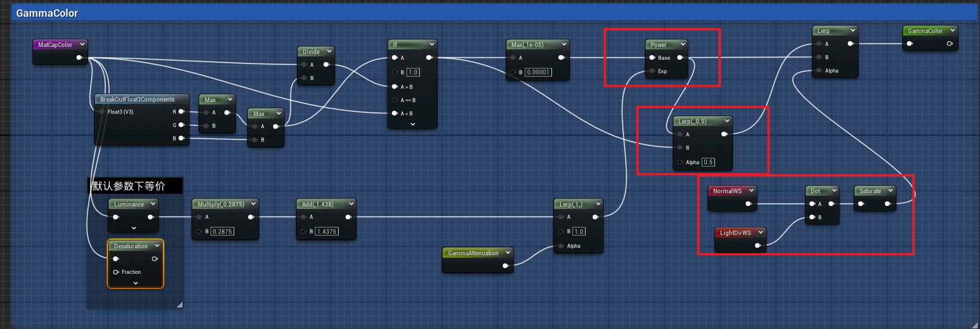Click the 0.2875 B field on Multiply node
This screenshot has height=329, width=980.
(222, 232)
